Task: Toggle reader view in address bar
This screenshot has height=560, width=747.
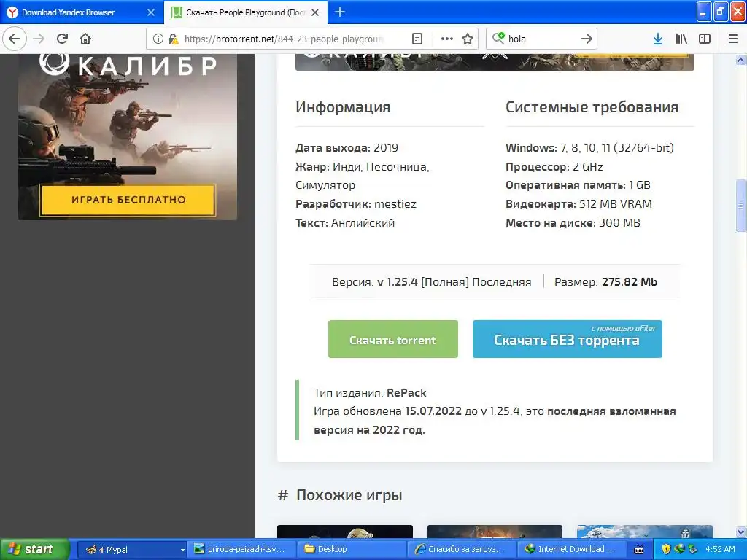Action: tap(417, 39)
